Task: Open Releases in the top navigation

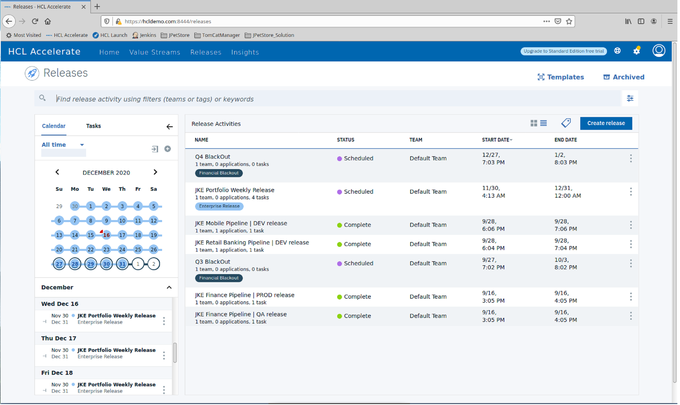Action: pos(206,52)
